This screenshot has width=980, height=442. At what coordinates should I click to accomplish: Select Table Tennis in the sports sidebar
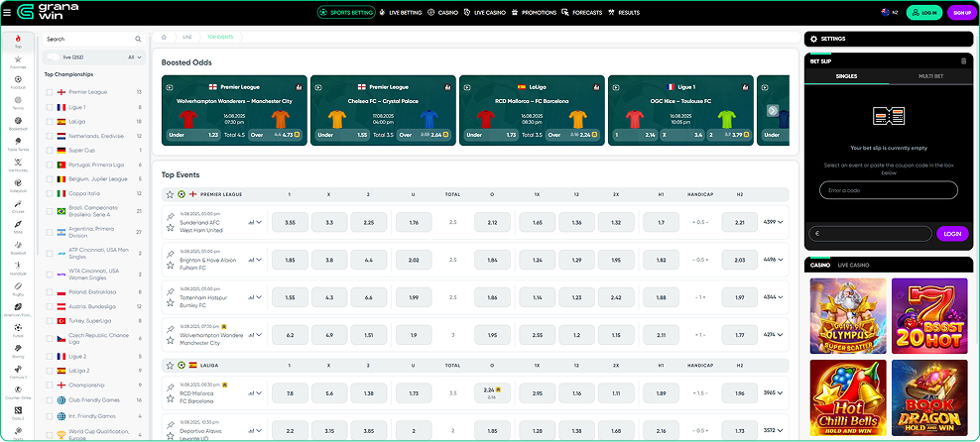click(18, 145)
